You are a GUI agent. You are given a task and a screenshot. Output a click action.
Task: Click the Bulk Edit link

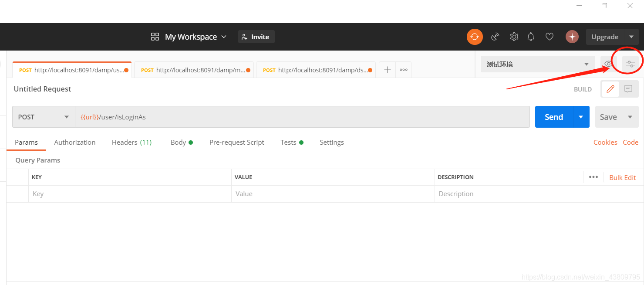pyautogui.click(x=623, y=177)
